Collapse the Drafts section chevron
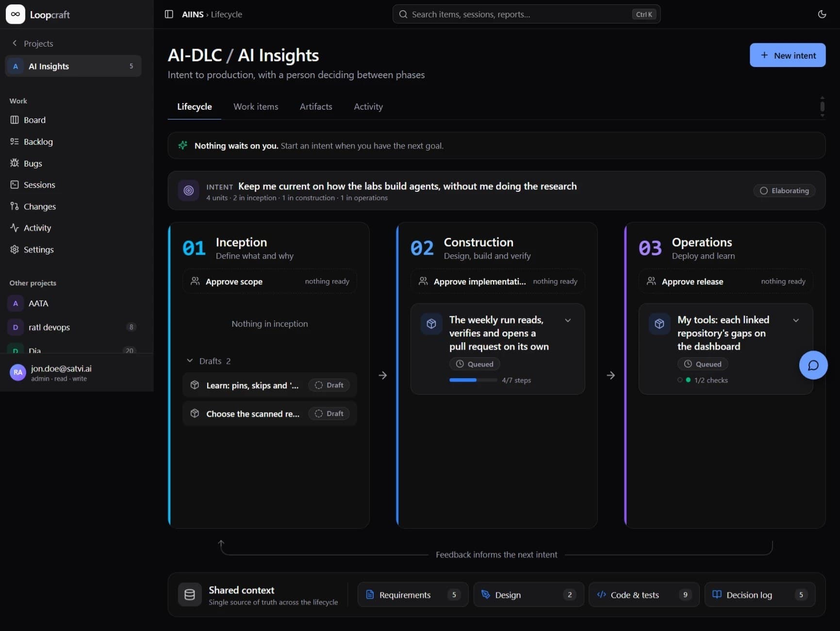 pos(190,361)
